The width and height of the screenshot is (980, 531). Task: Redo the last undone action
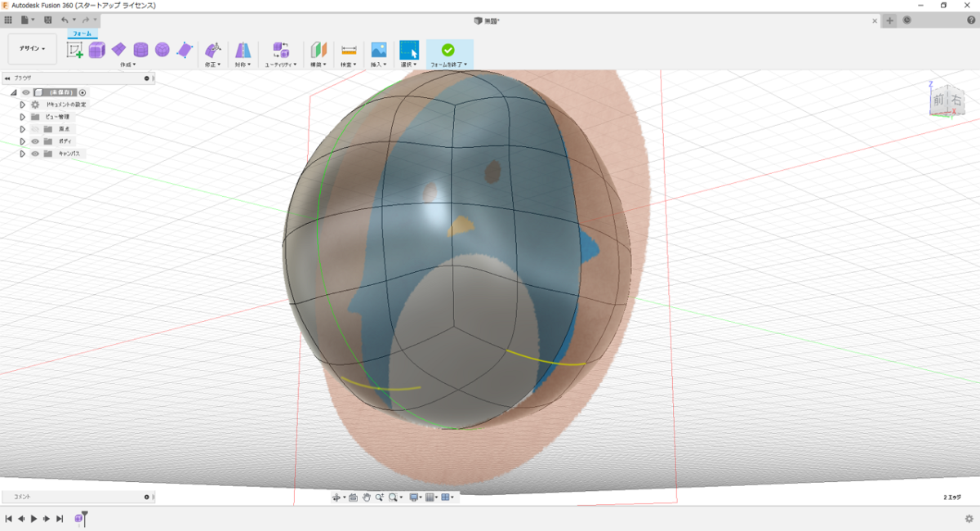85,20
